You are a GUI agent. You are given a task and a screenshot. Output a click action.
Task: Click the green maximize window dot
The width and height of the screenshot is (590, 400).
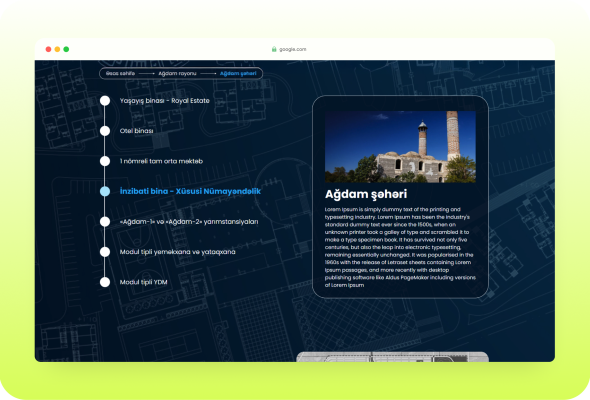(x=66, y=49)
